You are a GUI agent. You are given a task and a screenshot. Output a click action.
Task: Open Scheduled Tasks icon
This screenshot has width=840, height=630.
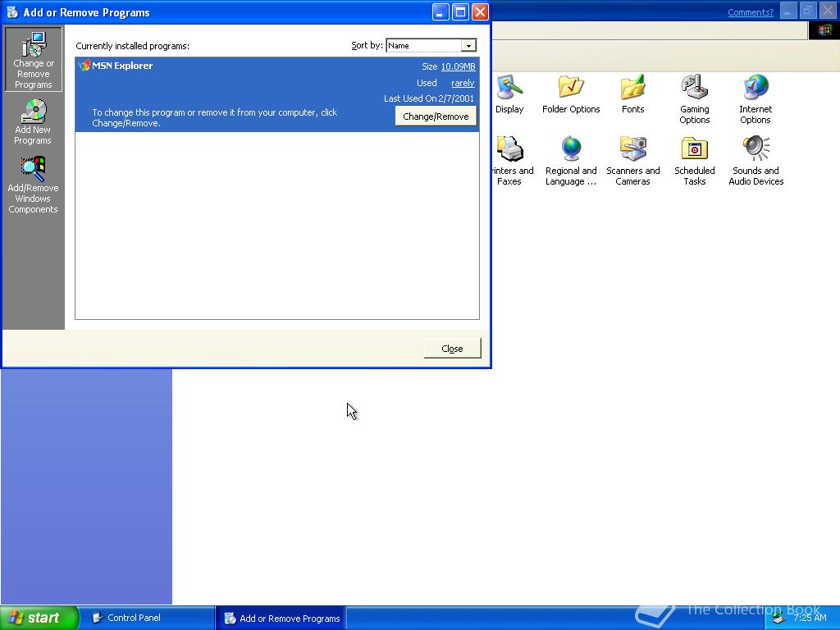[x=694, y=162]
